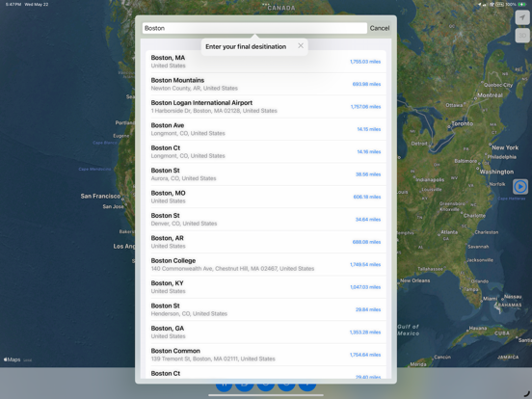Tap the clock time in status bar
The height and width of the screenshot is (399, 532).
pyautogui.click(x=13, y=5)
